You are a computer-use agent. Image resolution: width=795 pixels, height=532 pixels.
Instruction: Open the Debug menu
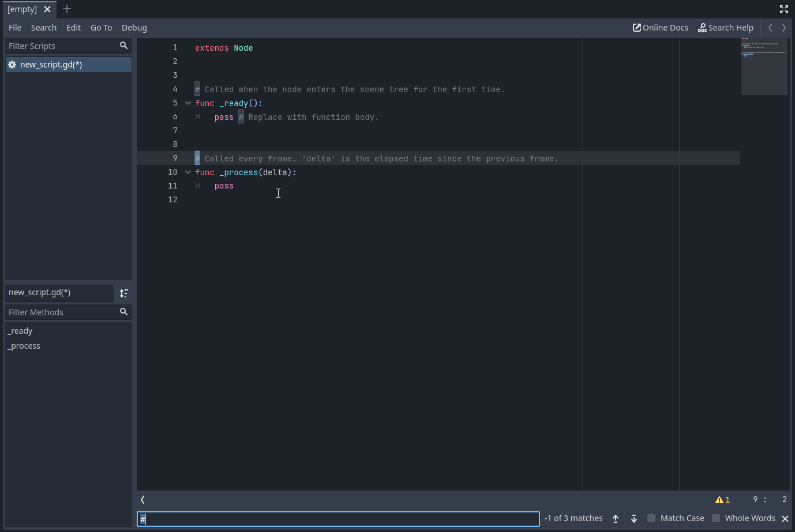point(134,27)
